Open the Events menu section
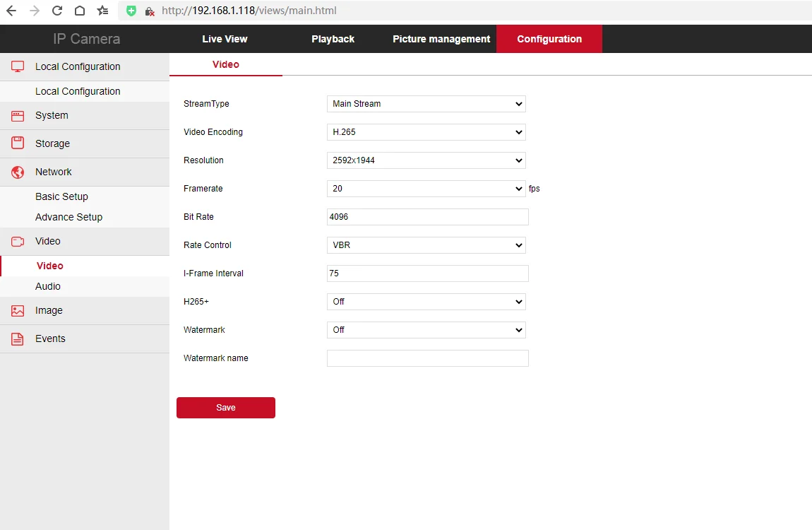Viewport: 812px width, 530px height. click(85, 338)
